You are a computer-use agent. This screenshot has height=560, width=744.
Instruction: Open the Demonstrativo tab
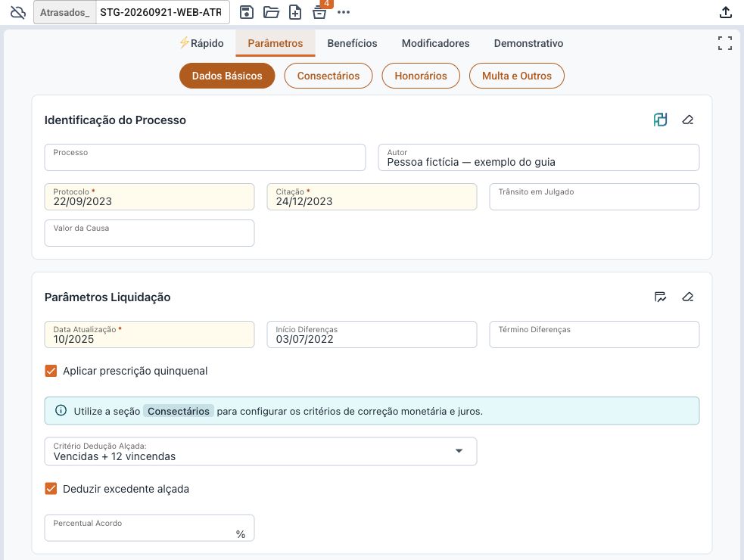tap(528, 43)
